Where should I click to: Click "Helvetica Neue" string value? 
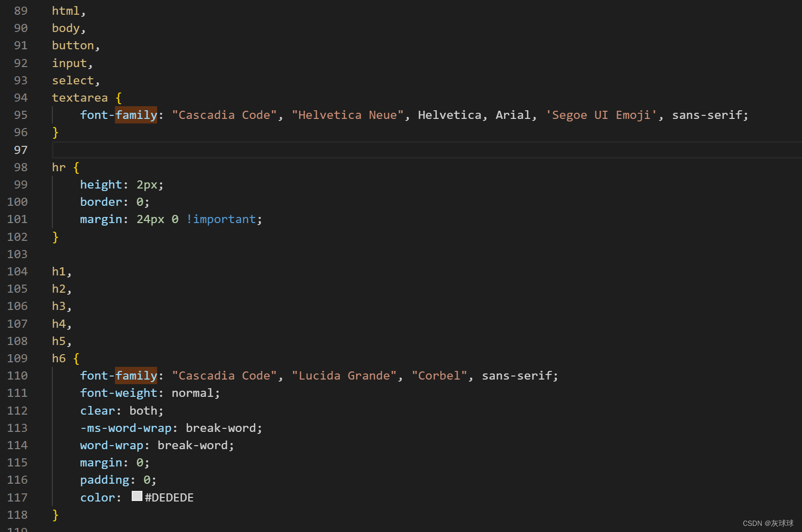[x=347, y=115]
